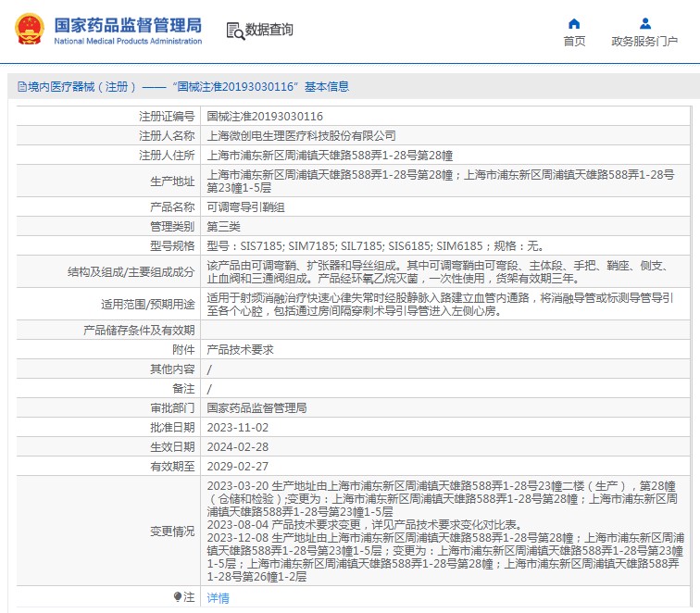Viewport: 700px width, 613px height.
Task: Click 产品技术要求 attachment value
Action: (240, 350)
